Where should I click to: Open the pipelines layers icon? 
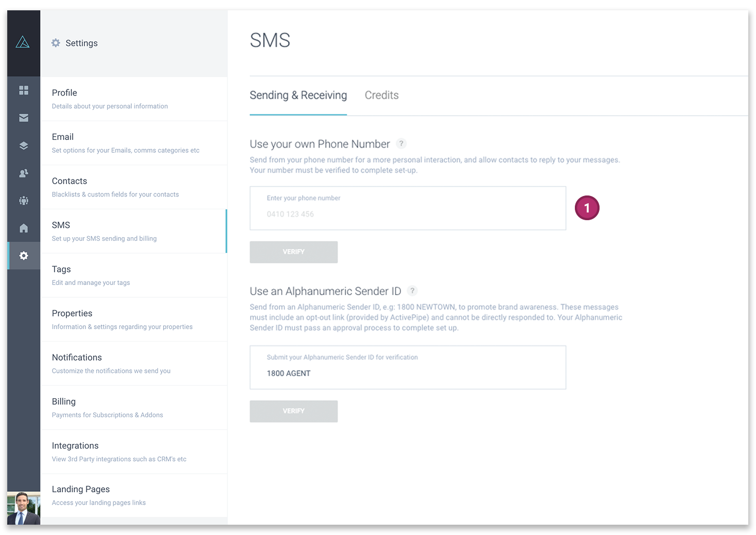point(23,146)
